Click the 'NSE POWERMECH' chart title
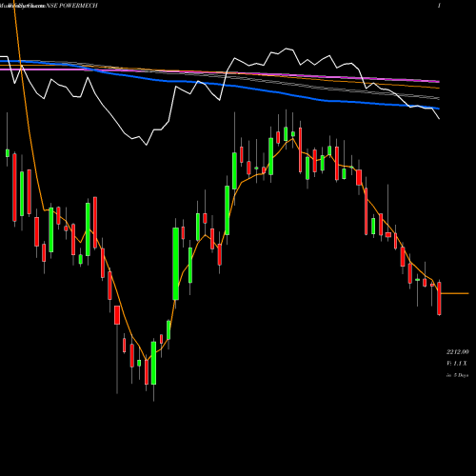The height and width of the screenshot is (476, 476). pos(72,6)
